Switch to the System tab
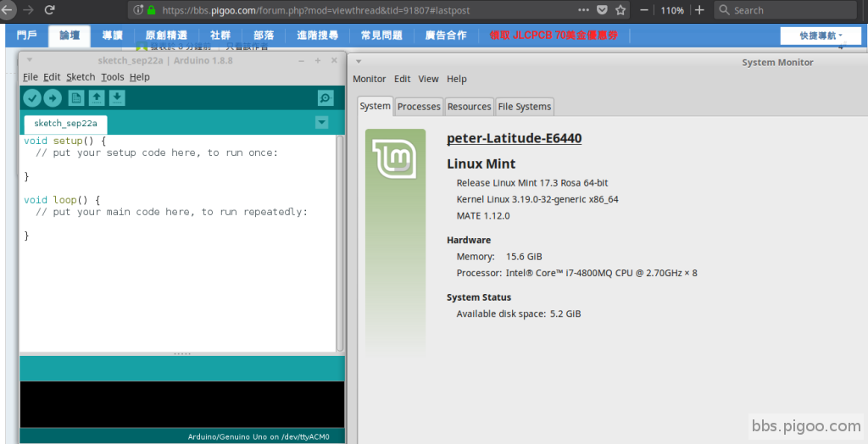The height and width of the screenshot is (444, 868). tap(375, 106)
